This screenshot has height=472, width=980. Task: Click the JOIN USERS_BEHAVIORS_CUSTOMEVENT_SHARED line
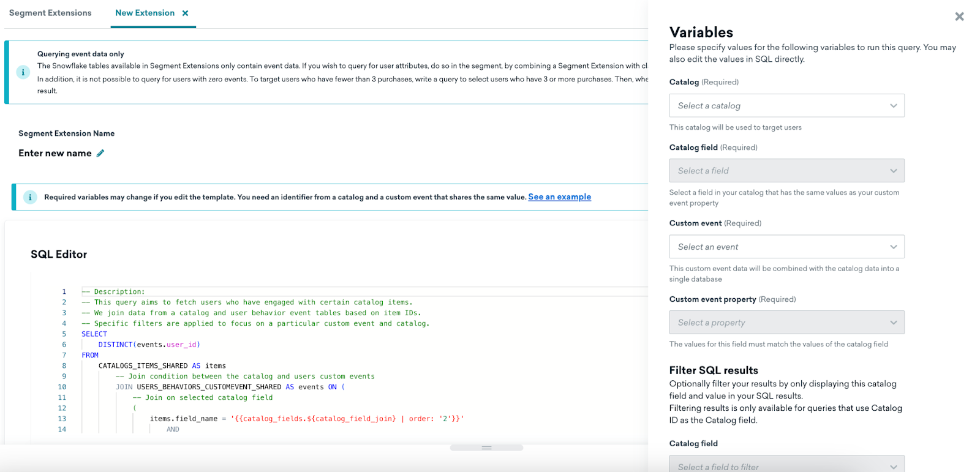[x=230, y=387]
